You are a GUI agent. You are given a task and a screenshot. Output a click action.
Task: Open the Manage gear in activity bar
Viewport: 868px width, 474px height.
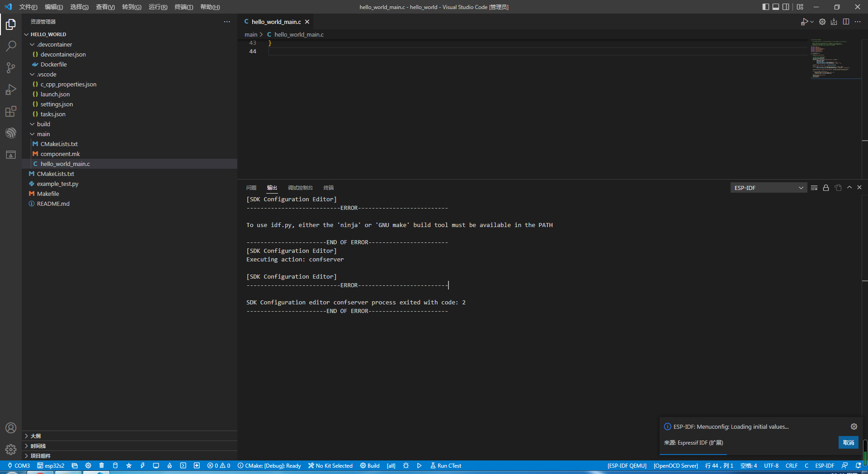[x=11, y=450]
